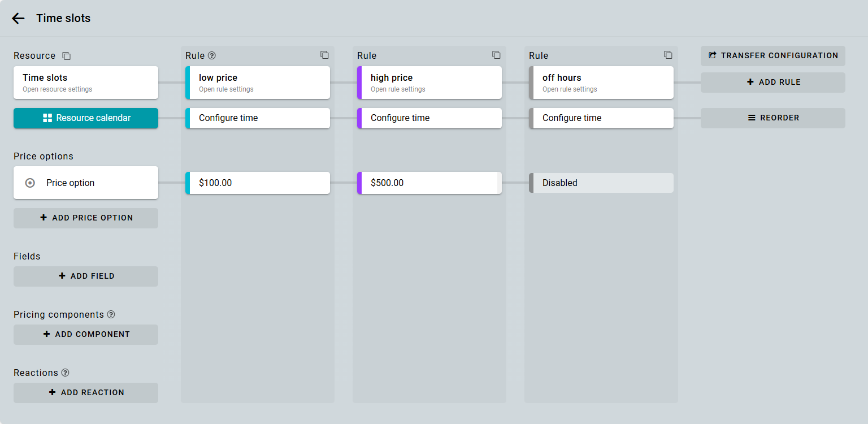Configure time for off hours rule
The image size is (868, 424).
pos(601,118)
